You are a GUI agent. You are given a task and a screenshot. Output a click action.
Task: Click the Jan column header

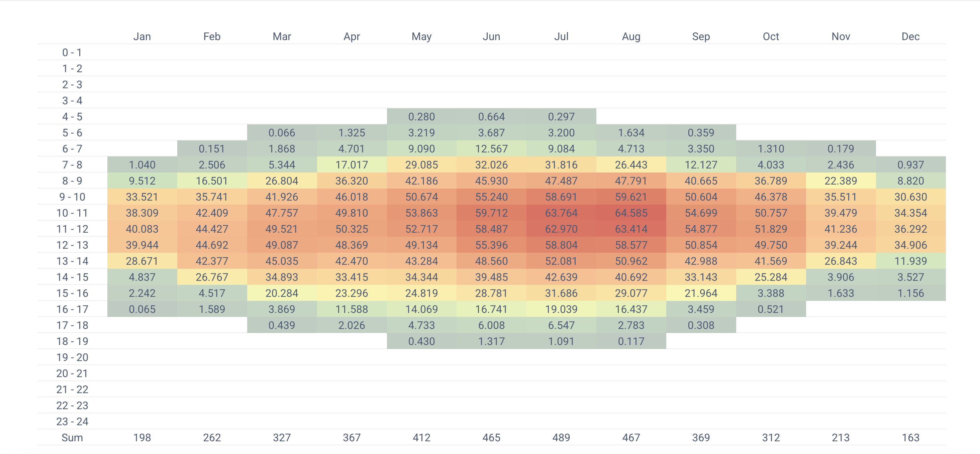142,36
